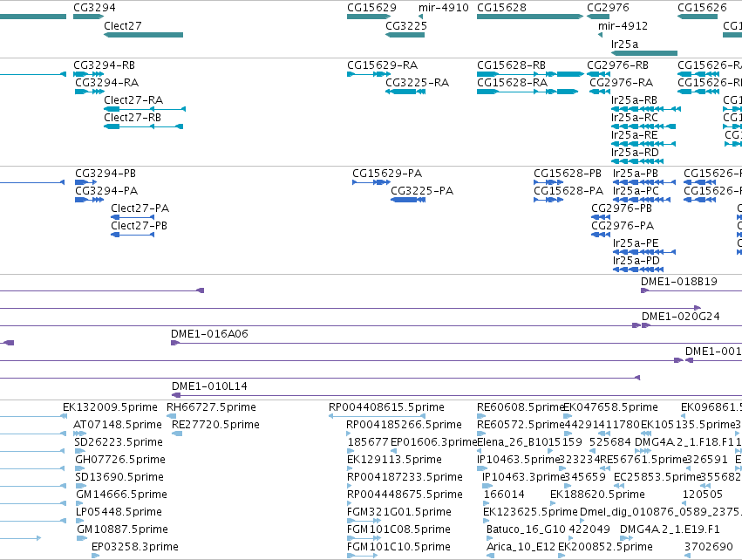Click the Clect27-PA protein label

(140, 208)
